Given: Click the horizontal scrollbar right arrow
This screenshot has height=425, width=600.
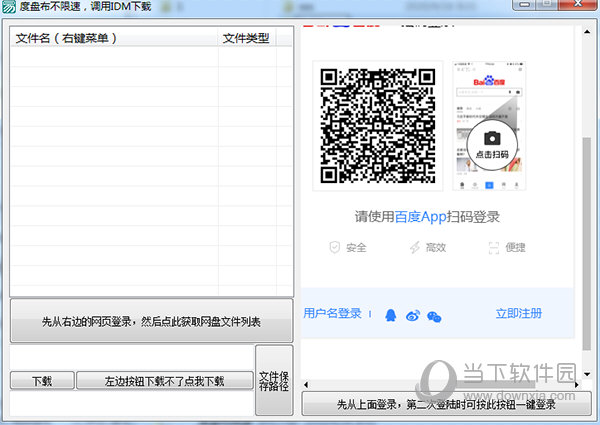Looking at the screenshot, I should (576, 385).
